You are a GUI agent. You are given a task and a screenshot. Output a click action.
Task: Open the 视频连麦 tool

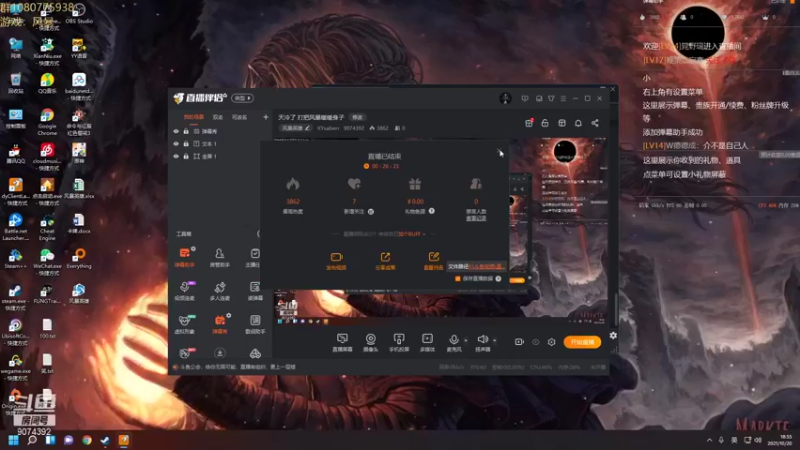coord(185,291)
